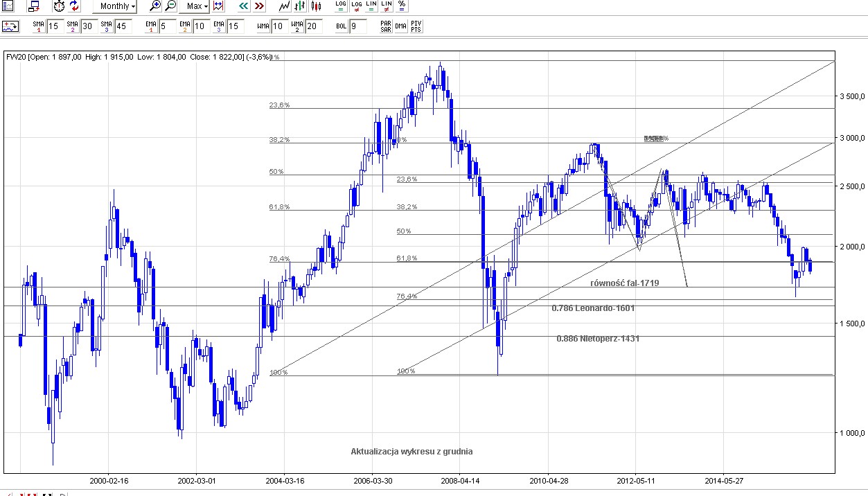The height and width of the screenshot is (496, 868).
Task: Edit the SMA 1 period field 15
Action: 55,26
